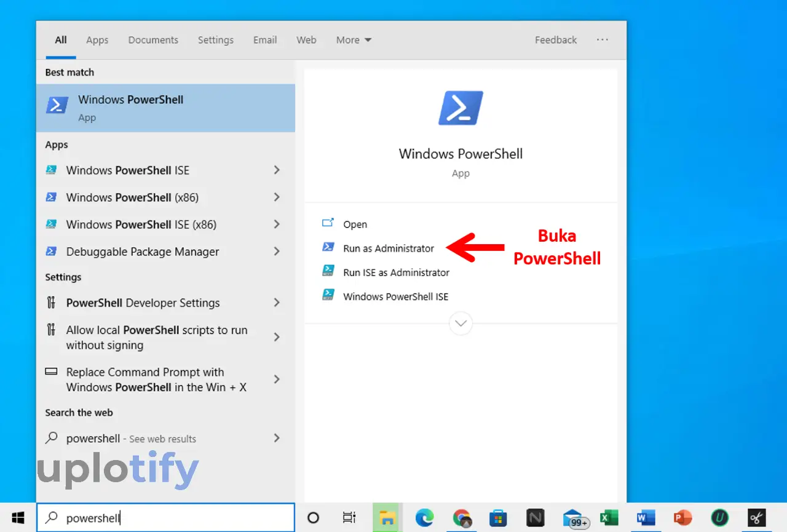This screenshot has height=532, width=787.
Task: Click the PowerShell Developer Settings icon
Action: click(x=52, y=302)
